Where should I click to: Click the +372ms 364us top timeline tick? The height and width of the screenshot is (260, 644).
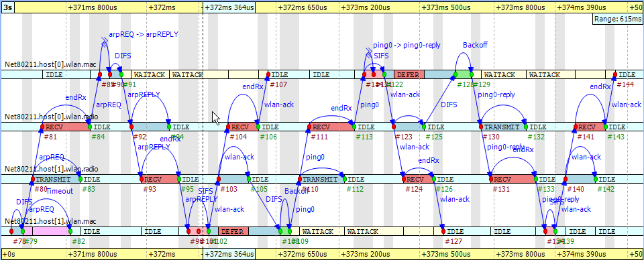[229, 7]
